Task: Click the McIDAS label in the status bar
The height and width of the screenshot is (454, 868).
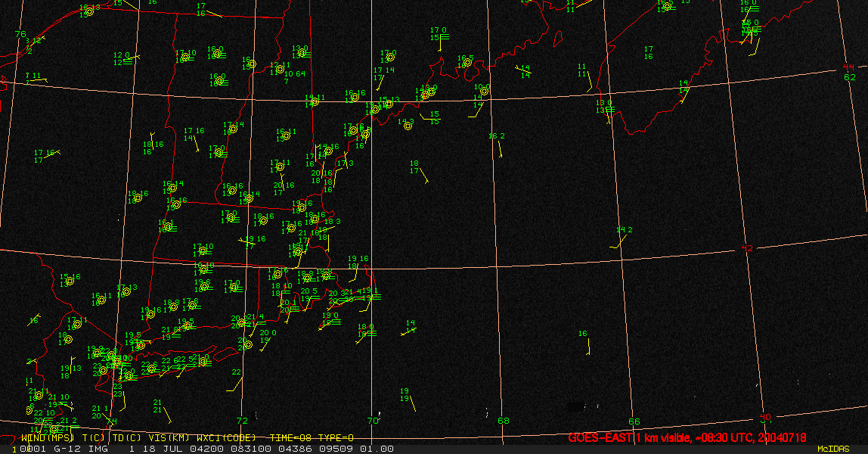Action: pos(833,449)
